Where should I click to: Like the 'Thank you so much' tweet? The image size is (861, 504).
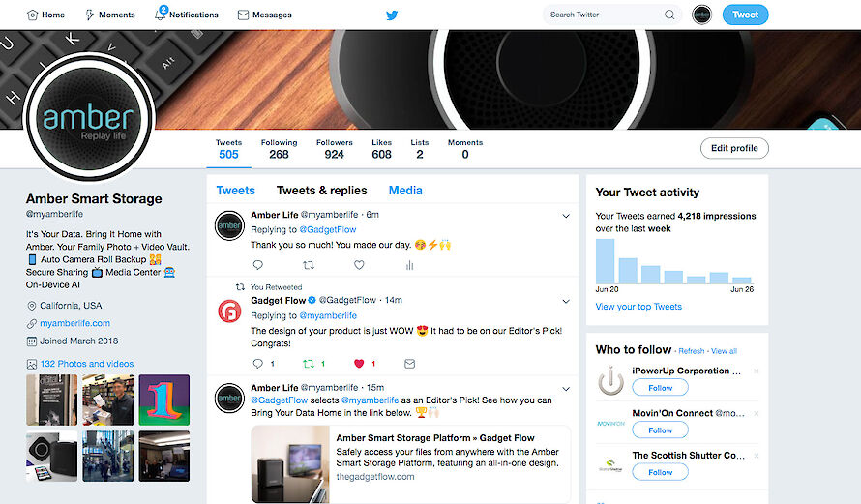[359, 265]
